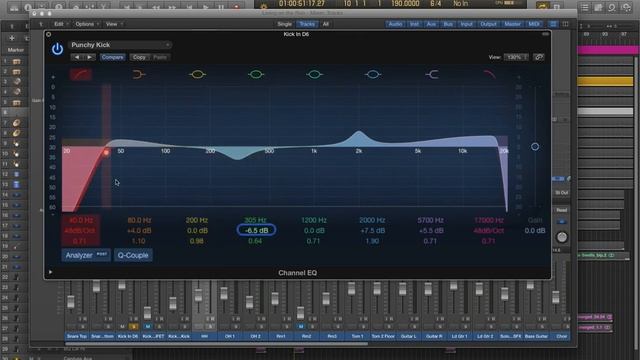Toggle the orange low shelf band icon
Screen dimensions: 640x360
(x=139, y=74)
